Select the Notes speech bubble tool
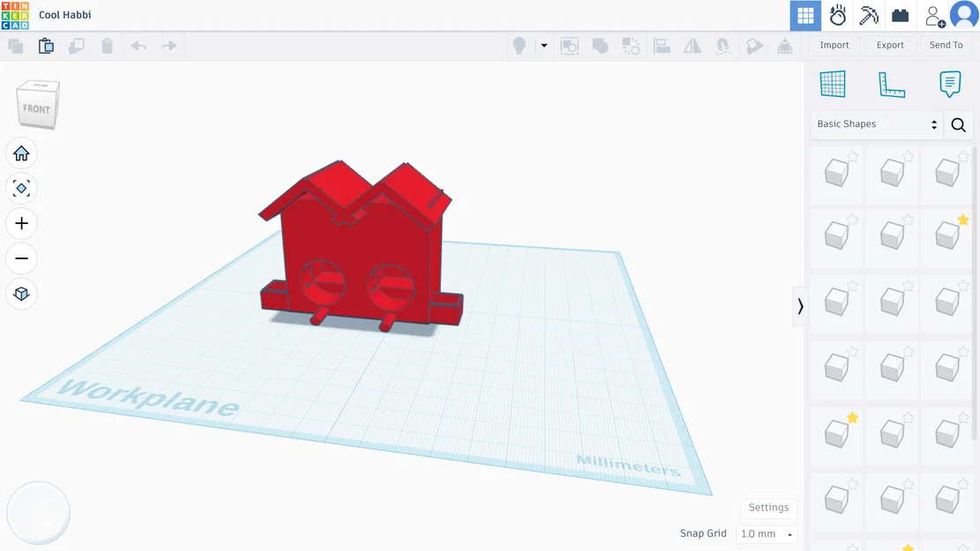980x551 pixels. click(x=950, y=85)
